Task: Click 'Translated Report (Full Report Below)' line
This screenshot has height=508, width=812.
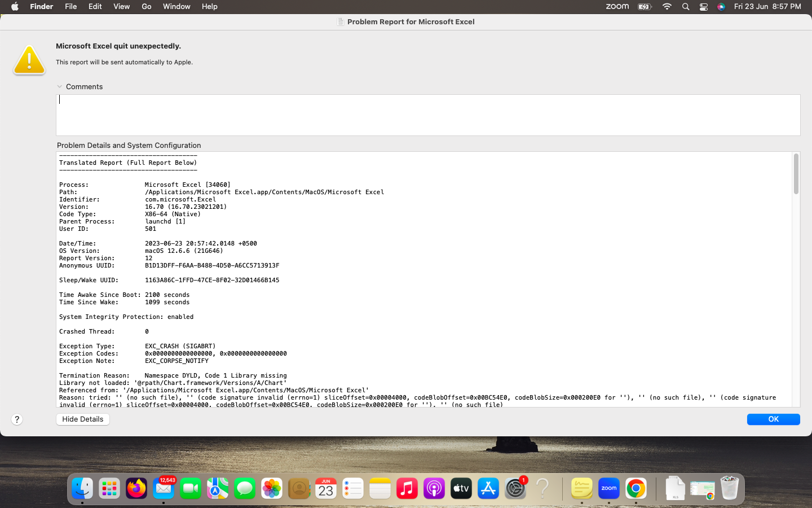Action: click(128, 163)
